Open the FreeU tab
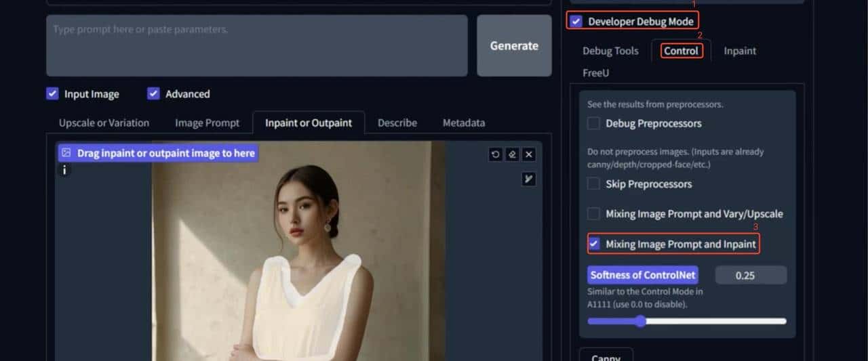The width and height of the screenshot is (868, 361). pyautogui.click(x=596, y=72)
